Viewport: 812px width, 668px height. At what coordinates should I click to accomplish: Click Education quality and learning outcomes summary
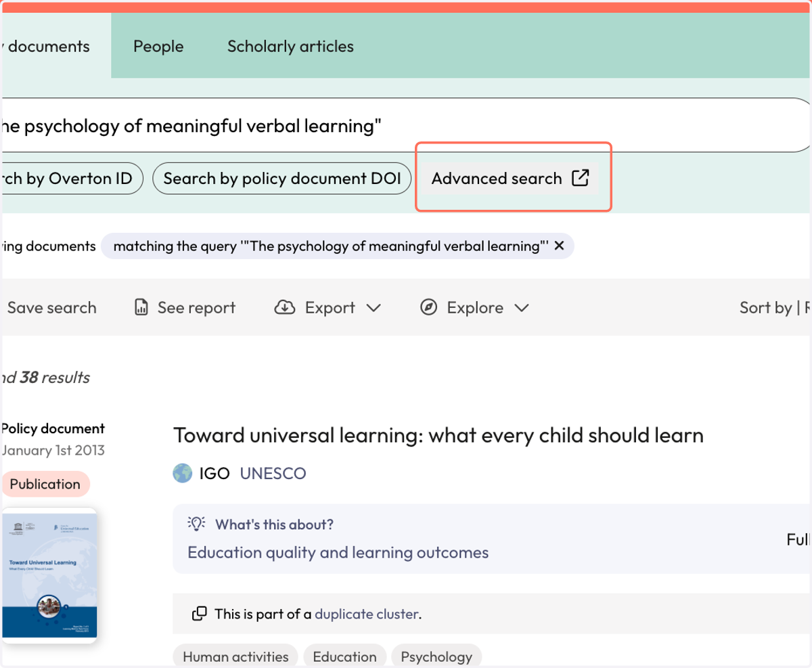click(338, 552)
